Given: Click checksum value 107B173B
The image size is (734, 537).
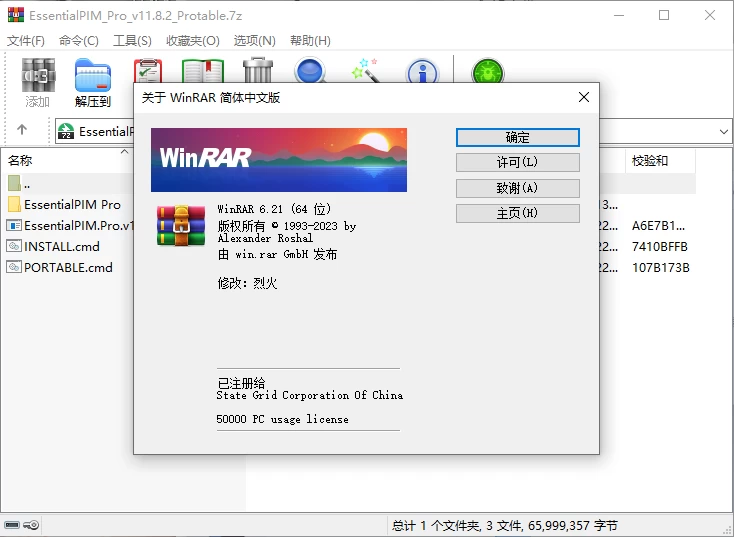Looking at the screenshot, I should click(661, 267).
